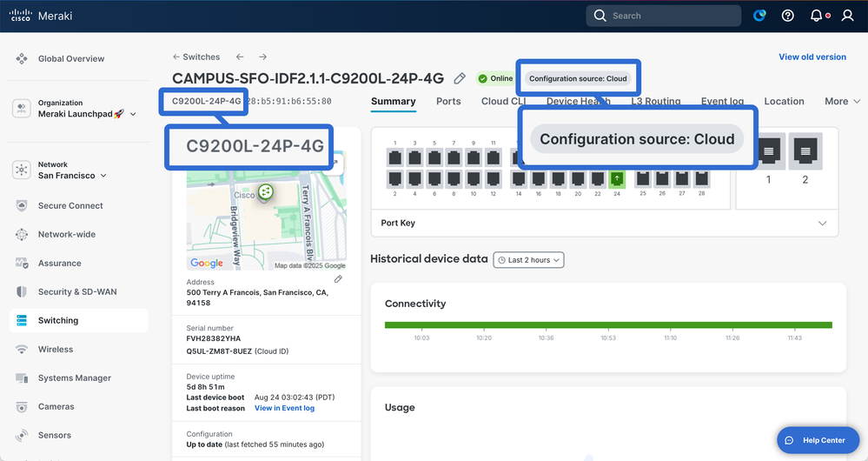Open the Last 2 hours dropdown
The width and height of the screenshot is (868, 461).
coord(528,260)
